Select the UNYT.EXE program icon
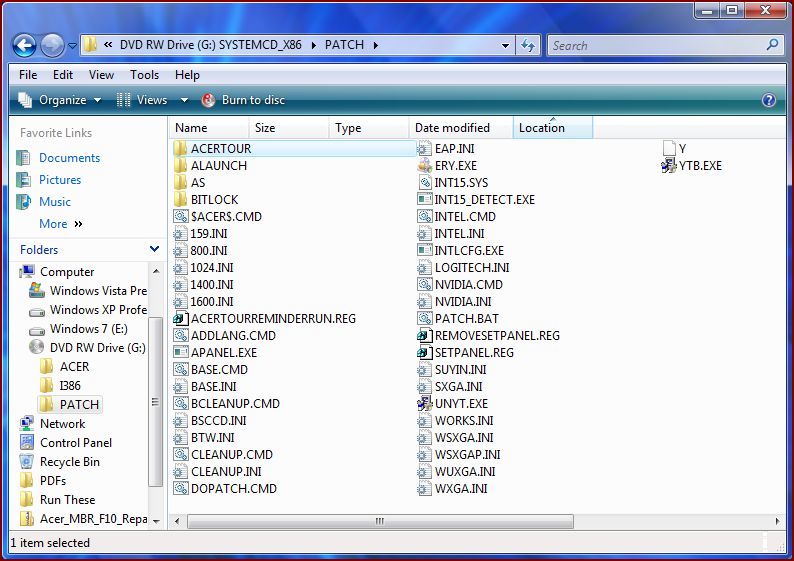Screen dimensions: 794x561 [x=424, y=404]
